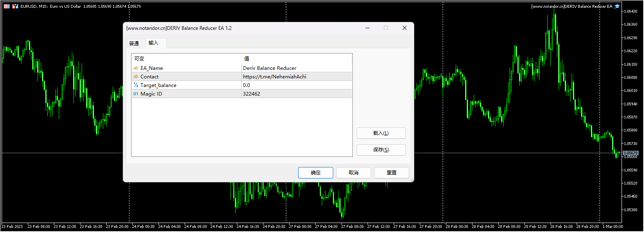The height and width of the screenshot is (232, 644).
Task: Cancel the dialog with 取消
Action: click(x=353, y=173)
